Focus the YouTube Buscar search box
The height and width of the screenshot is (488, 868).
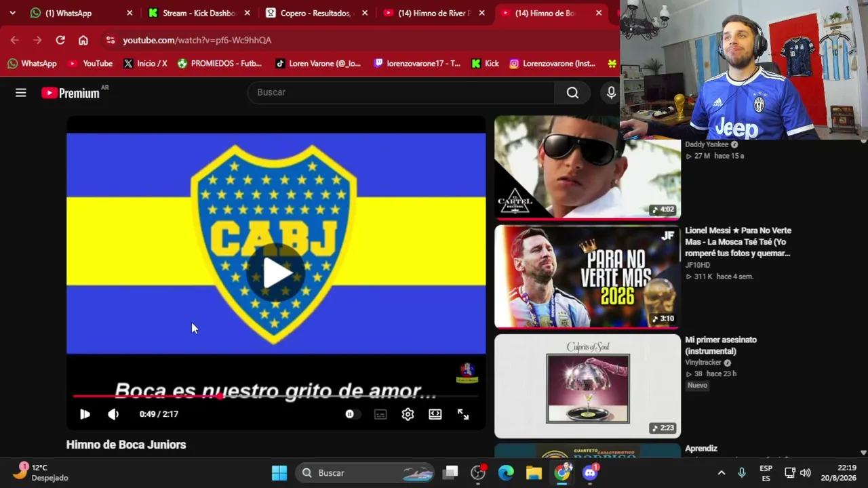click(x=401, y=93)
